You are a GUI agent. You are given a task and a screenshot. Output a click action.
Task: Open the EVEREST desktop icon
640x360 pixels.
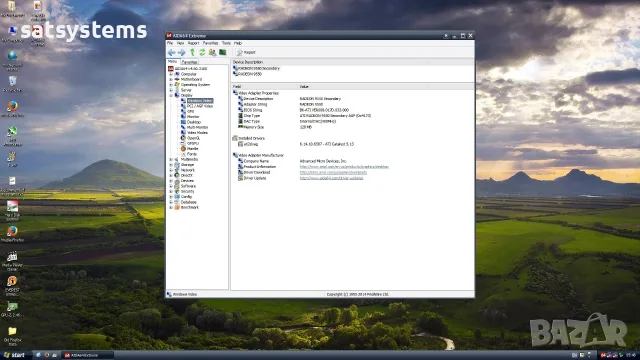[12, 286]
